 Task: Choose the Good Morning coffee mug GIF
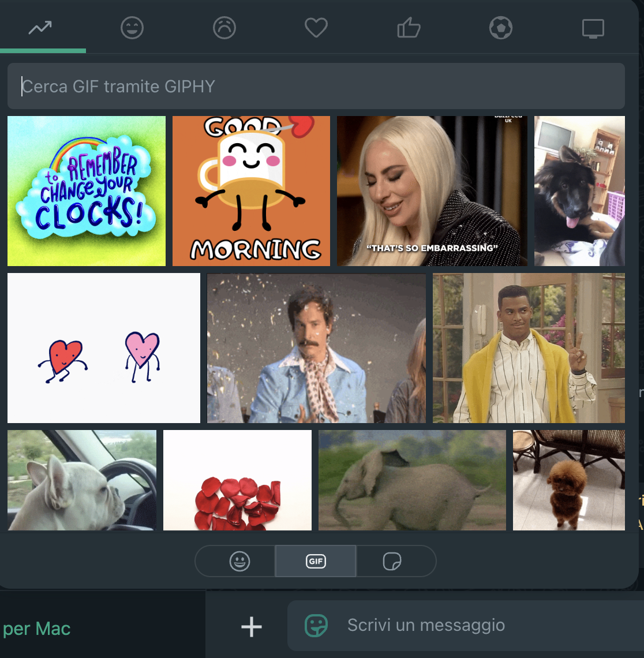coord(251,191)
